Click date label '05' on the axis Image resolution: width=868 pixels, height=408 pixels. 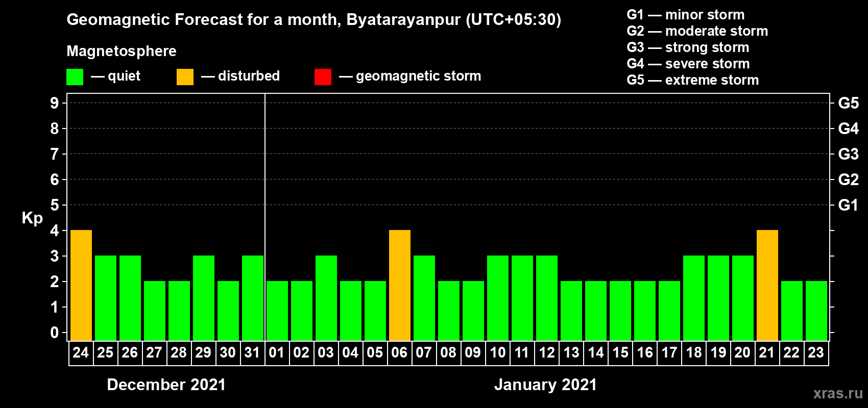tap(375, 353)
